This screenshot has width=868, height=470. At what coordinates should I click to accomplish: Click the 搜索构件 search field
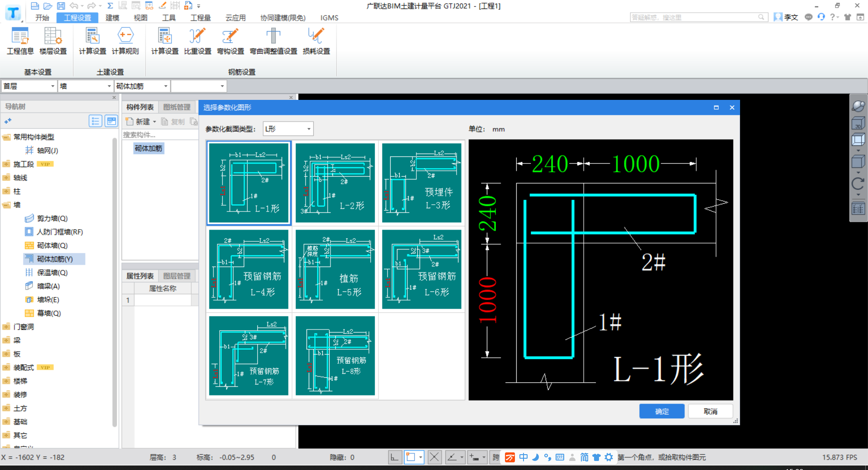pos(160,135)
